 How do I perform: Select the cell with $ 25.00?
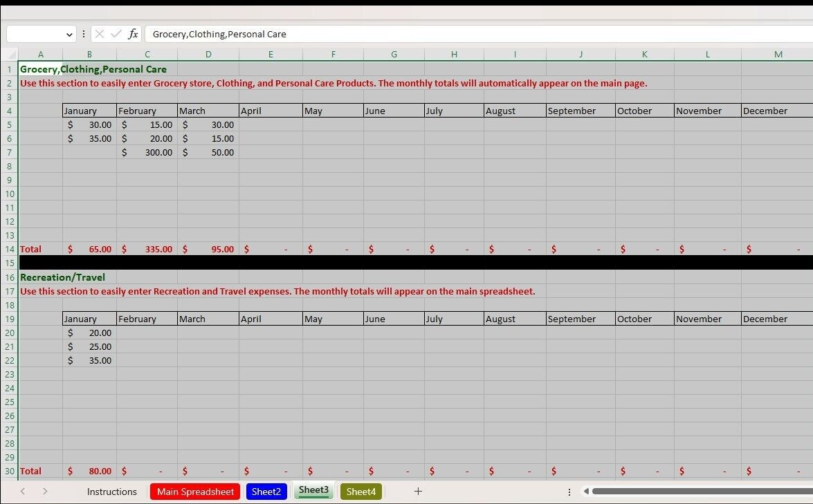[89, 346]
